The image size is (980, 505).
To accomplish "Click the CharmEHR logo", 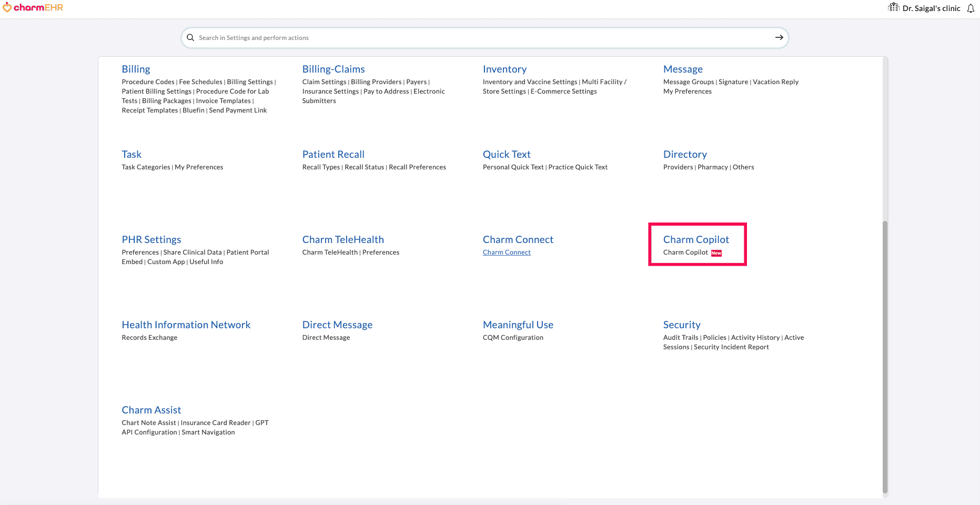I will point(33,7).
